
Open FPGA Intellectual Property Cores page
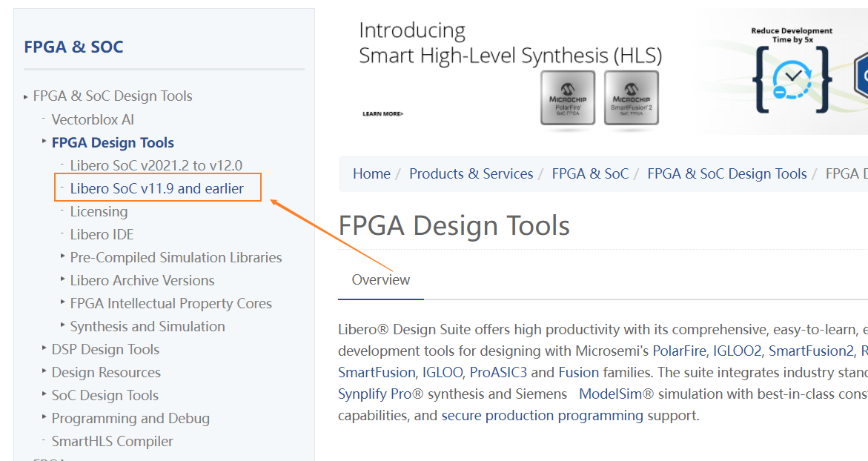pos(170,303)
